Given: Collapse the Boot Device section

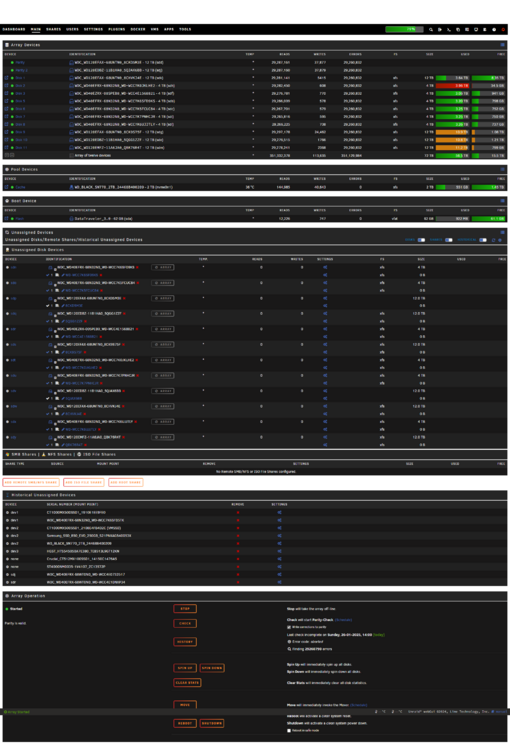Looking at the screenshot, I should point(502,201).
